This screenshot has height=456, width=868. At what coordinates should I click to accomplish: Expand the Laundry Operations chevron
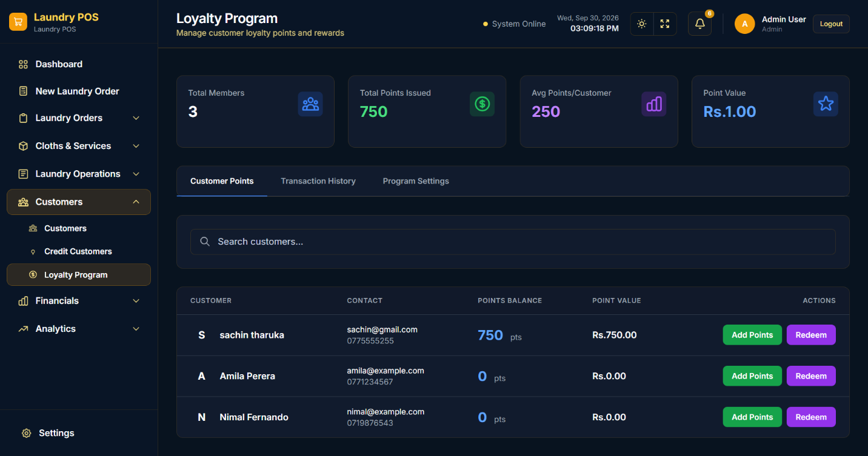tap(136, 174)
